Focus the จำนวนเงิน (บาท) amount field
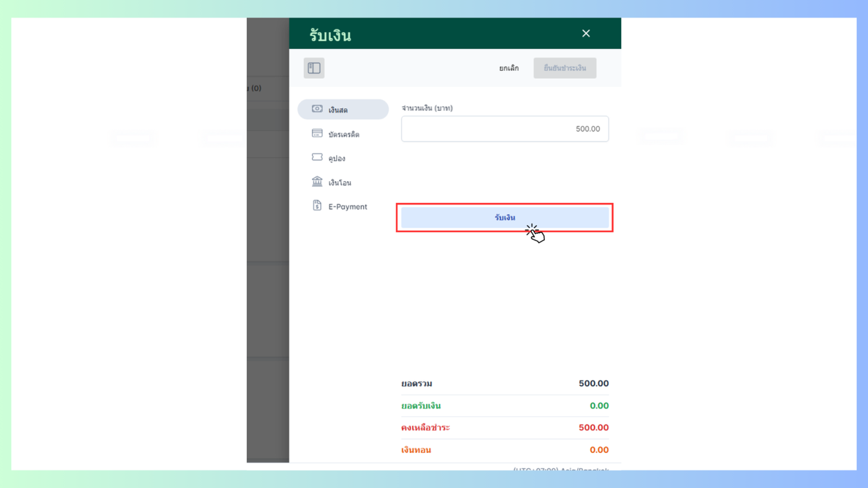Viewport: 868px width, 488px height. (x=505, y=129)
